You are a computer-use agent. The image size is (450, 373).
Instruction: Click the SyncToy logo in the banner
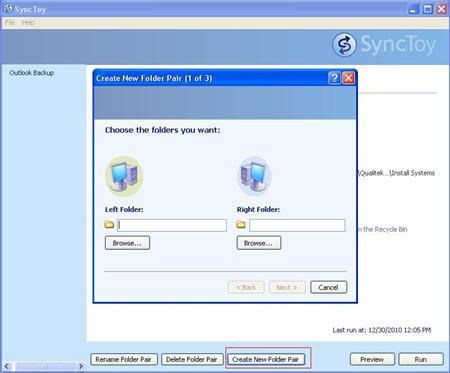pyautogui.click(x=384, y=44)
